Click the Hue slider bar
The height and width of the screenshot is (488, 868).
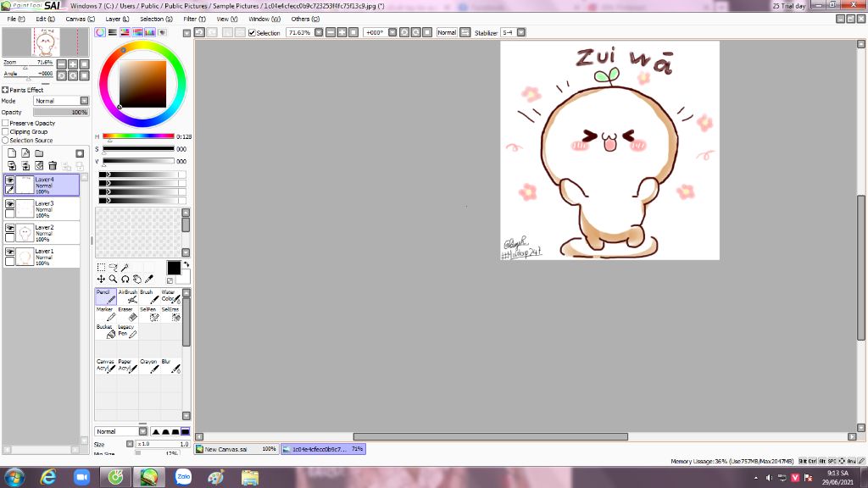point(138,136)
